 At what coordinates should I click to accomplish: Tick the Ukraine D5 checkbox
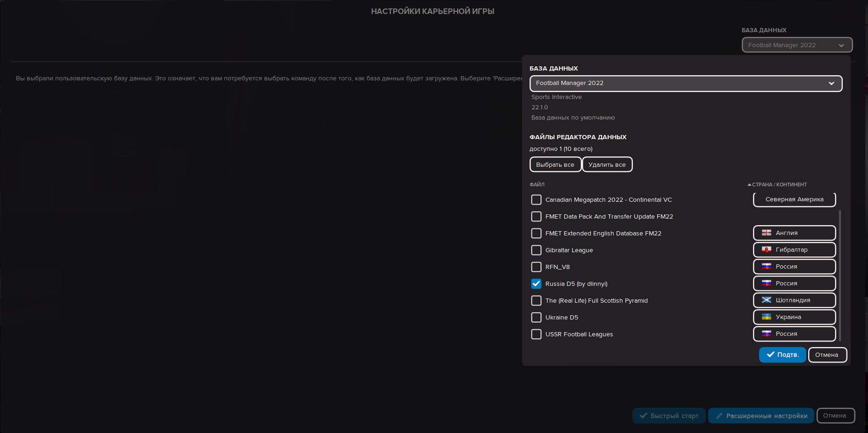pos(536,317)
